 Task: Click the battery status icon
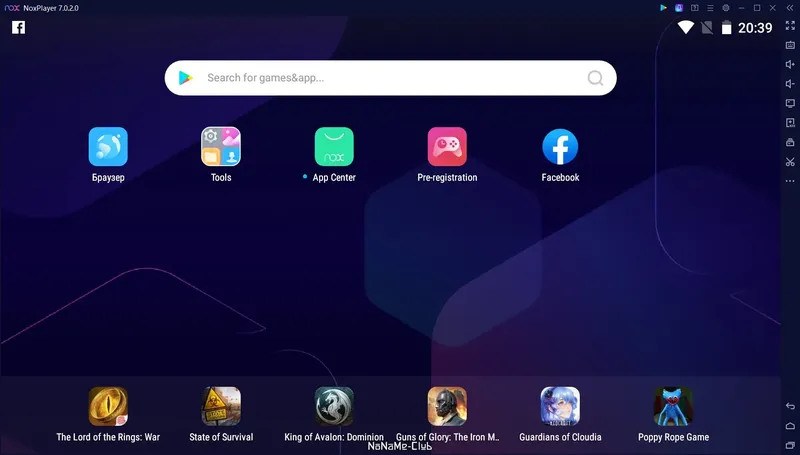[x=727, y=28]
